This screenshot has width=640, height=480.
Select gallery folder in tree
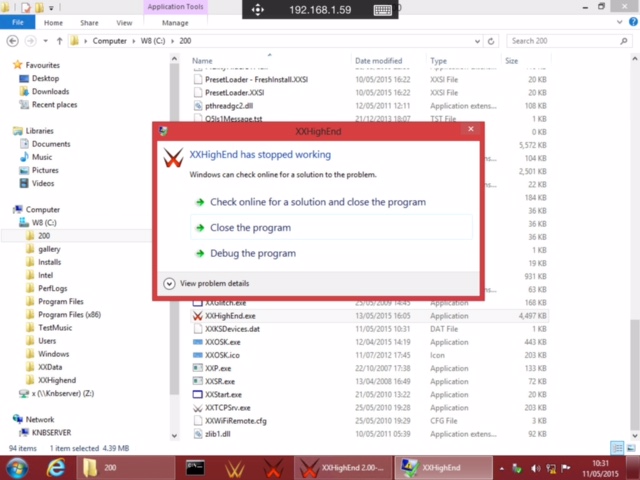point(49,249)
